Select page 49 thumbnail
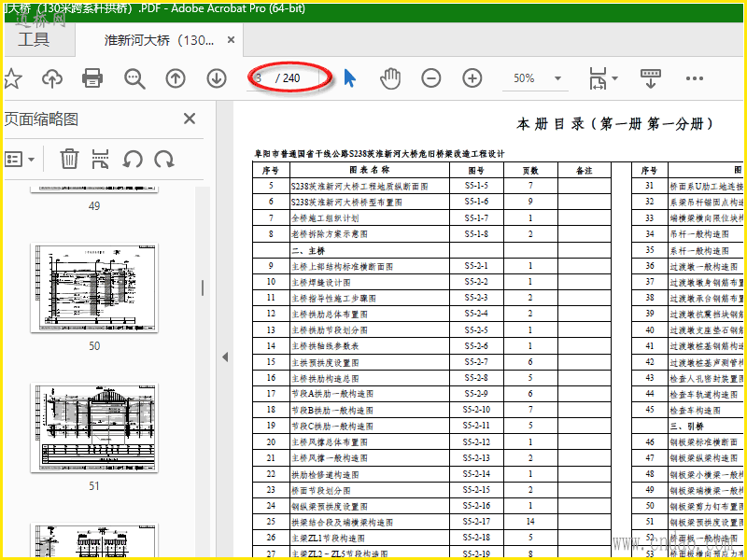The image size is (747, 560). [x=94, y=189]
